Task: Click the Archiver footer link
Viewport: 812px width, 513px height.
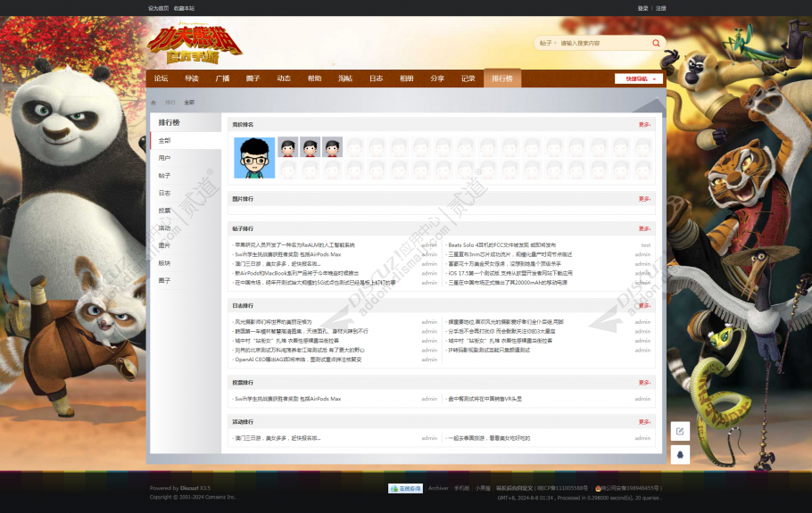Action: (x=438, y=488)
